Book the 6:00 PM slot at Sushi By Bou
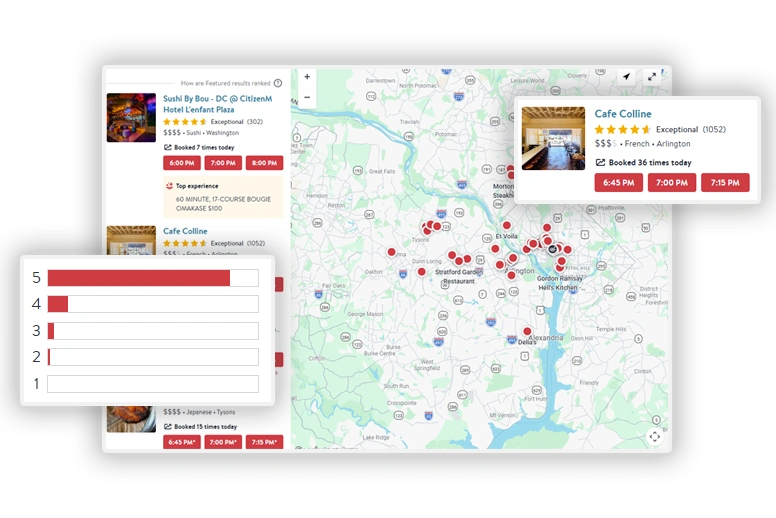Screen dimensions: 776x518 click(182, 163)
